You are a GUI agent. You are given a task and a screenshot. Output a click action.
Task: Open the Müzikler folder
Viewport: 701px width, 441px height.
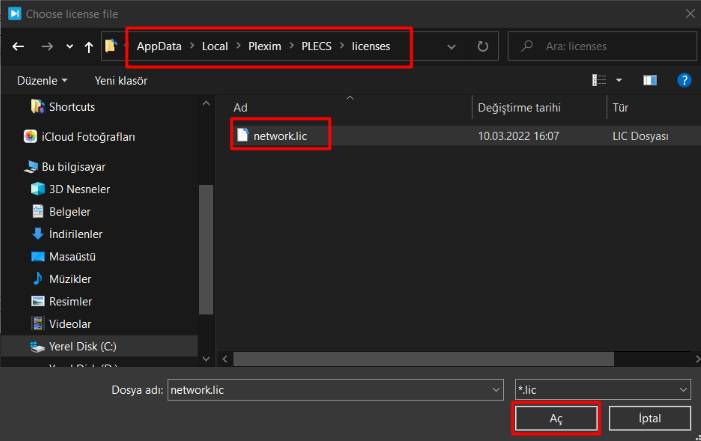pos(70,279)
